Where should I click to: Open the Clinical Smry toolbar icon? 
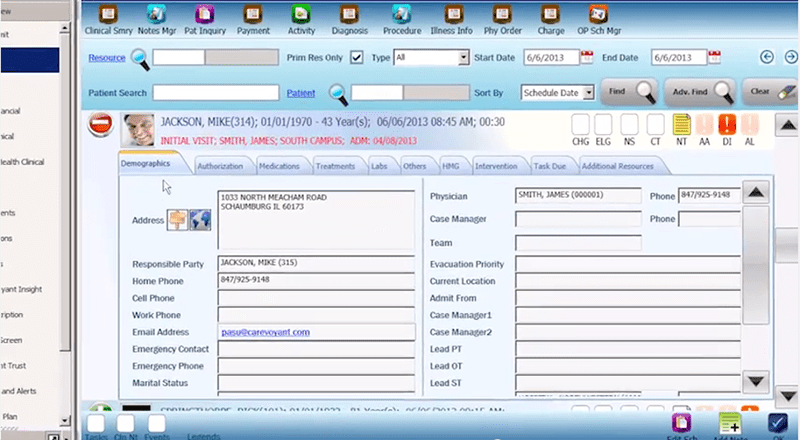(108, 14)
